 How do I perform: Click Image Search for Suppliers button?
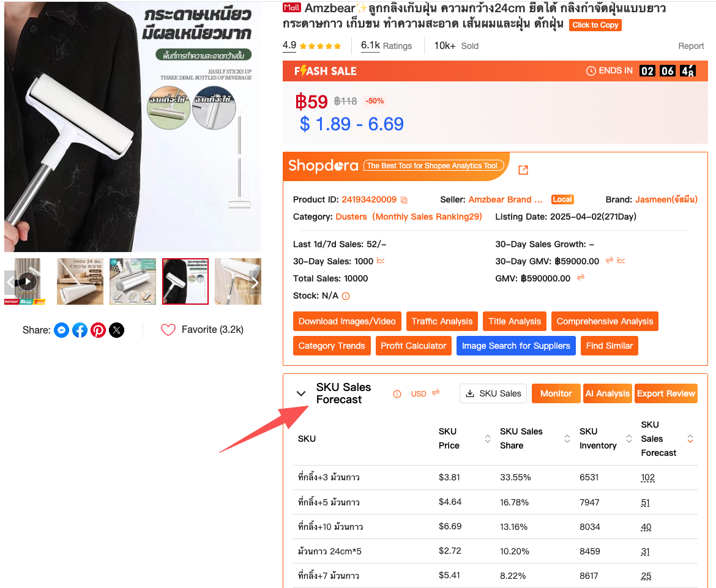516,346
